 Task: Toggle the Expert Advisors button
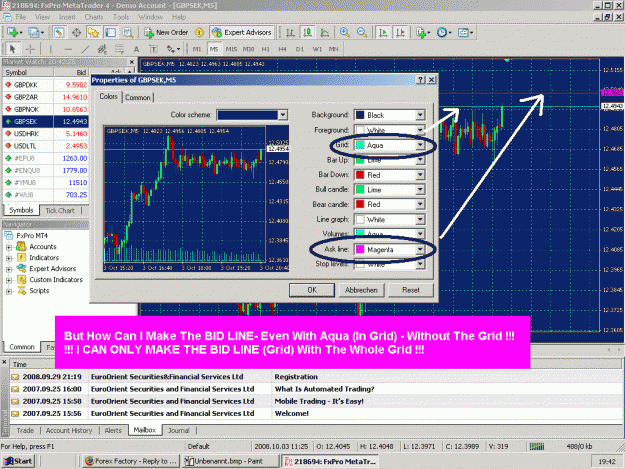(242, 32)
